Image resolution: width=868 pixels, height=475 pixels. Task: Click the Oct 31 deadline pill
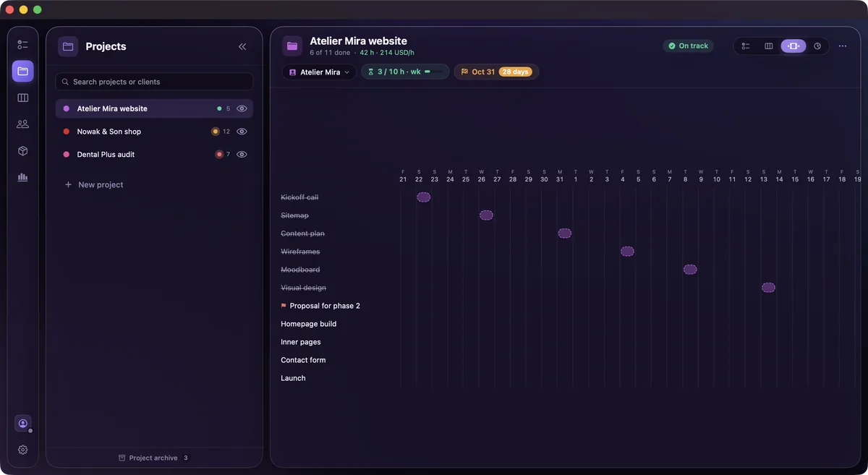[496, 72]
